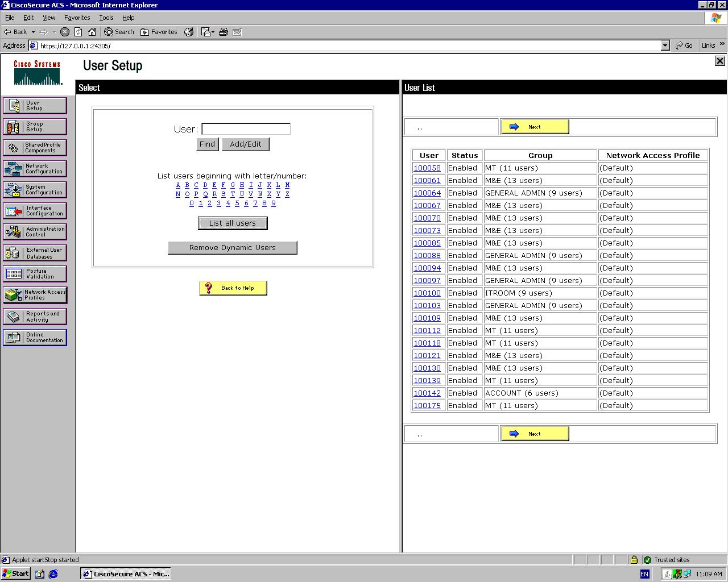728x582 pixels.
Task: Open the Back button history dropdown arrow
Action: pyautogui.click(x=33, y=32)
